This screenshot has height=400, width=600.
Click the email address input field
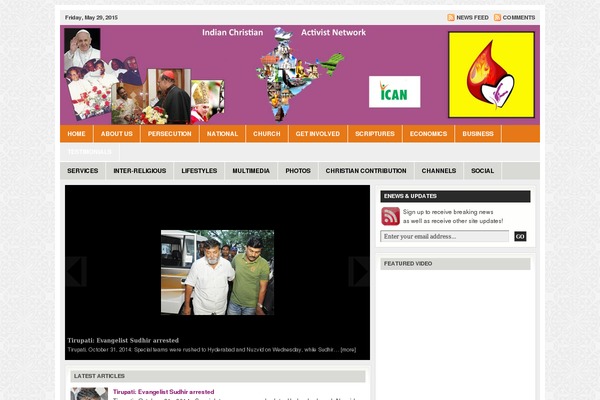[445, 236]
